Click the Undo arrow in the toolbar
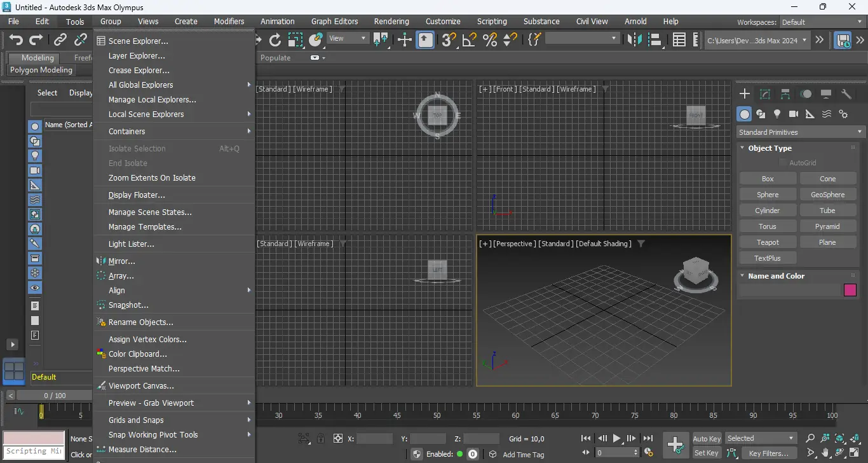Screen dimensions: 868x463 point(16,40)
